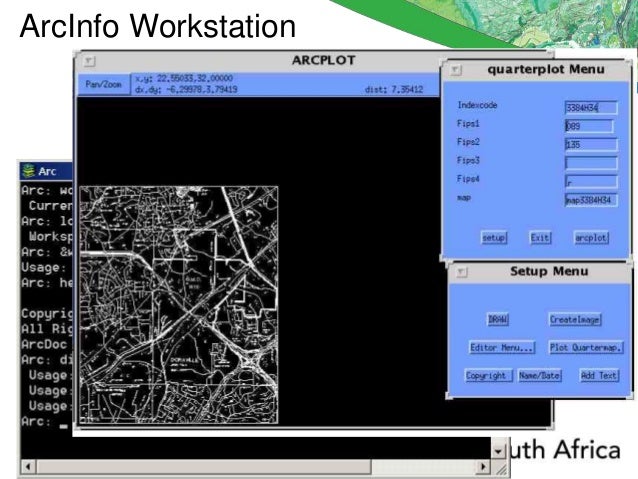Open the Setup Menu window icon
Screen dimensions: 638x479
[462, 271]
